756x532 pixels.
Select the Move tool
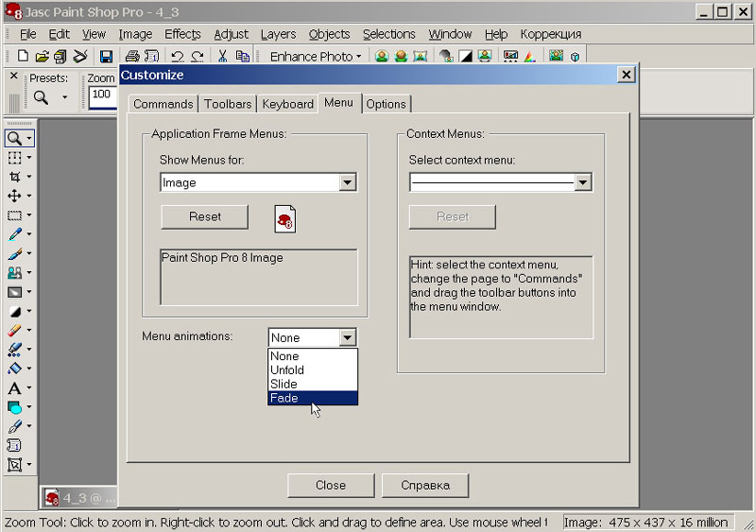click(x=14, y=196)
